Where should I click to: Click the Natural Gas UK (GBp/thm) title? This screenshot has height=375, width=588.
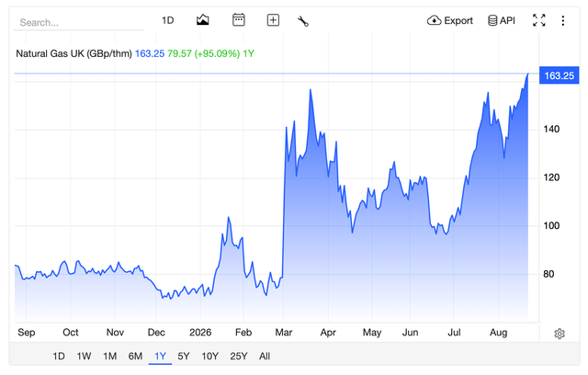[x=73, y=53]
